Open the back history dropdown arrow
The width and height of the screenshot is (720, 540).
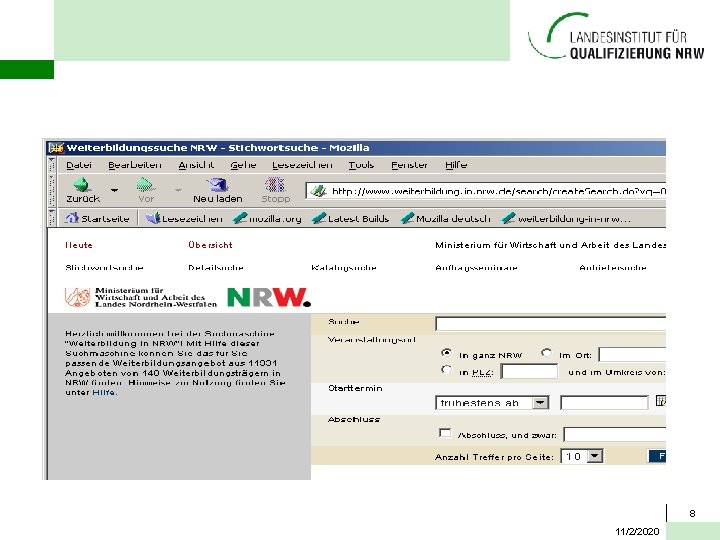114,190
